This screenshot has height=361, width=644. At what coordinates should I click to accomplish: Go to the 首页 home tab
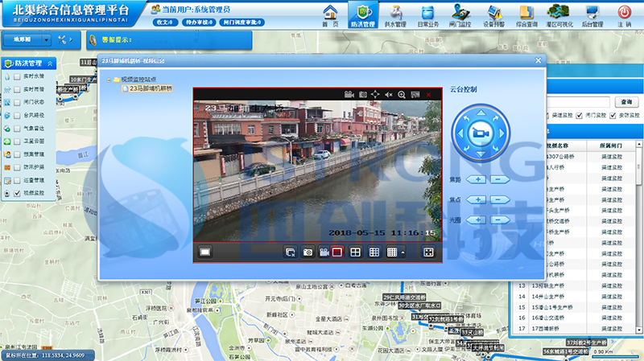click(x=330, y=14)
